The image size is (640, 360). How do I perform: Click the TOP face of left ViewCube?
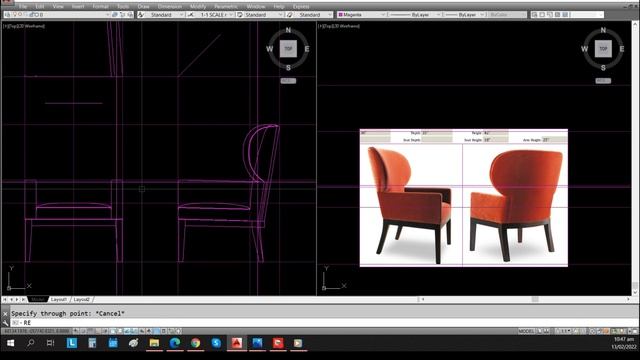pos(288,49)
